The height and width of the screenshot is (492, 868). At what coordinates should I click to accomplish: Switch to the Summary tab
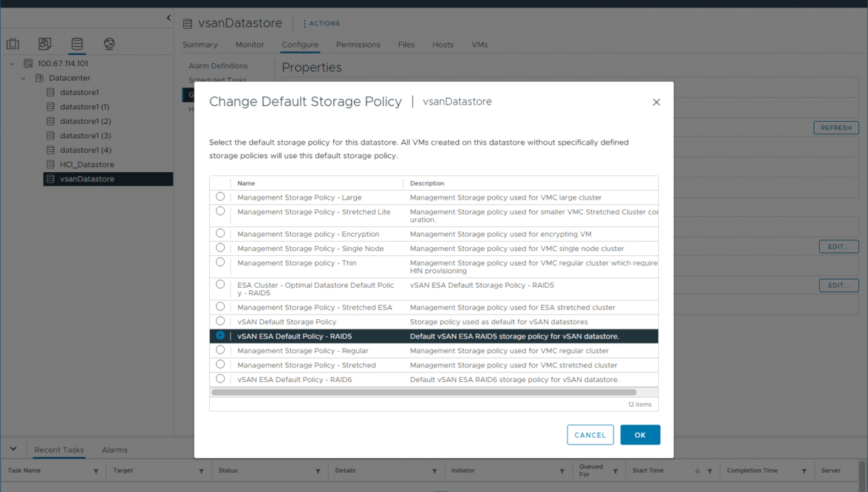200,45
